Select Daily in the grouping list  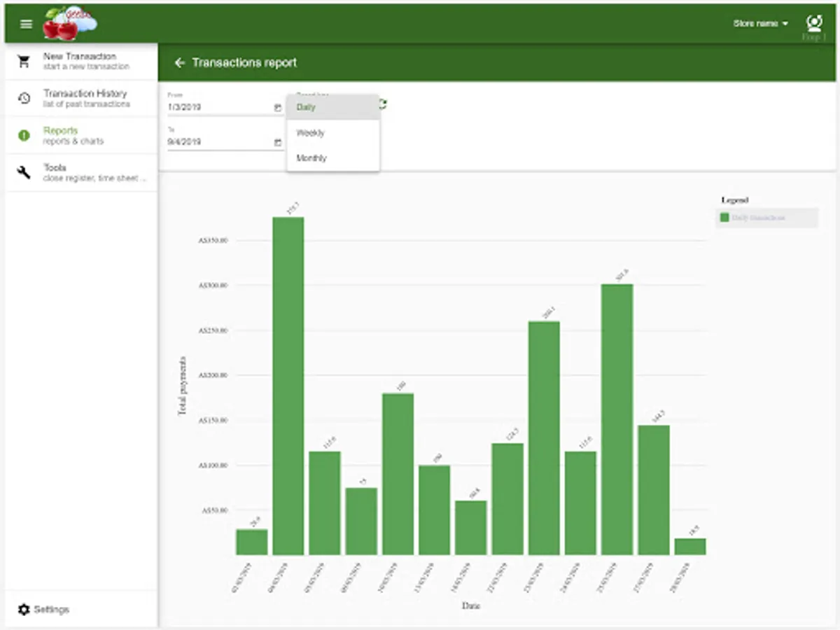[333, 107]
